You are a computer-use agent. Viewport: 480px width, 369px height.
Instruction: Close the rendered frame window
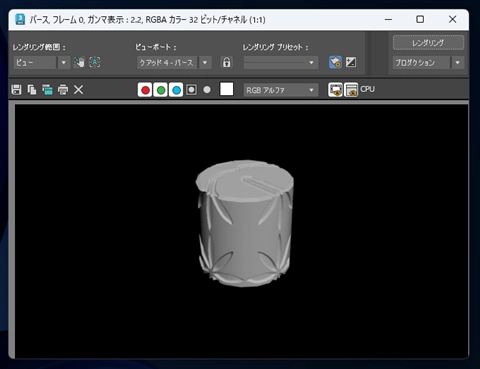[x=452, y=19]
